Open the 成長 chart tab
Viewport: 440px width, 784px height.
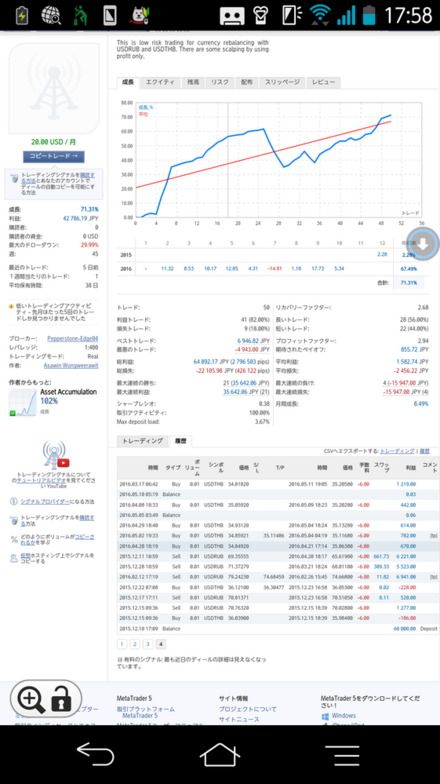point(128,82)
